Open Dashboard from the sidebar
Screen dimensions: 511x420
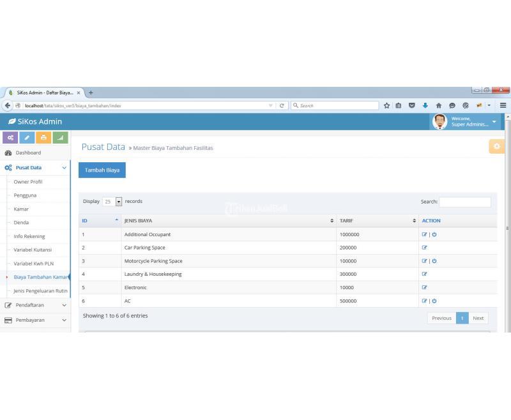coord(28,153)
